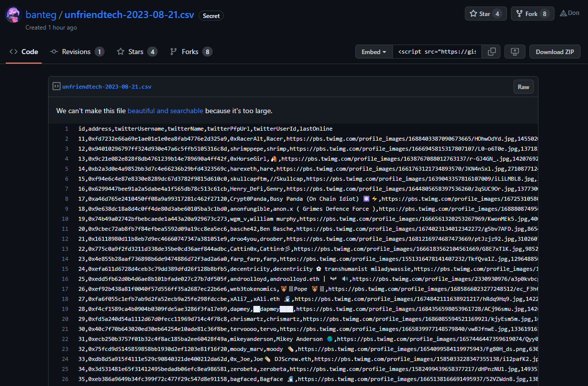Open the Embed dropdown menu

[x=374, y=52]
